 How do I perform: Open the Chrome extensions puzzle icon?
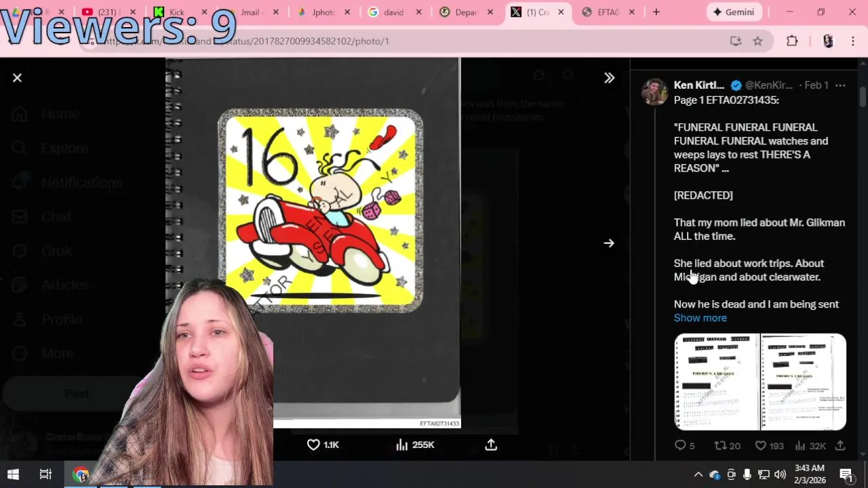pos(792,41)
